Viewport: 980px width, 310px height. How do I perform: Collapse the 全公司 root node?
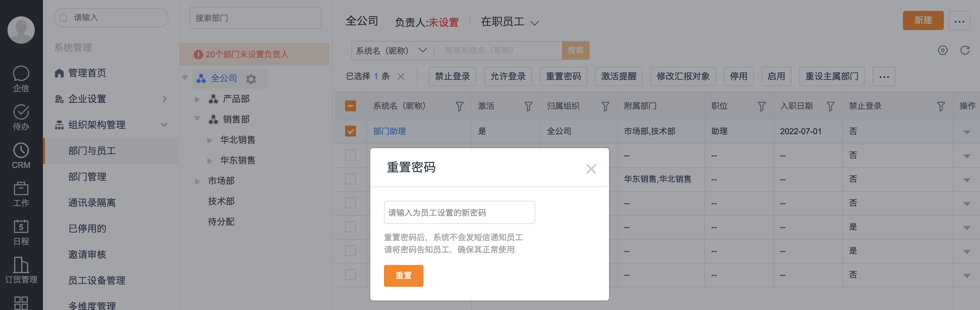185,78
